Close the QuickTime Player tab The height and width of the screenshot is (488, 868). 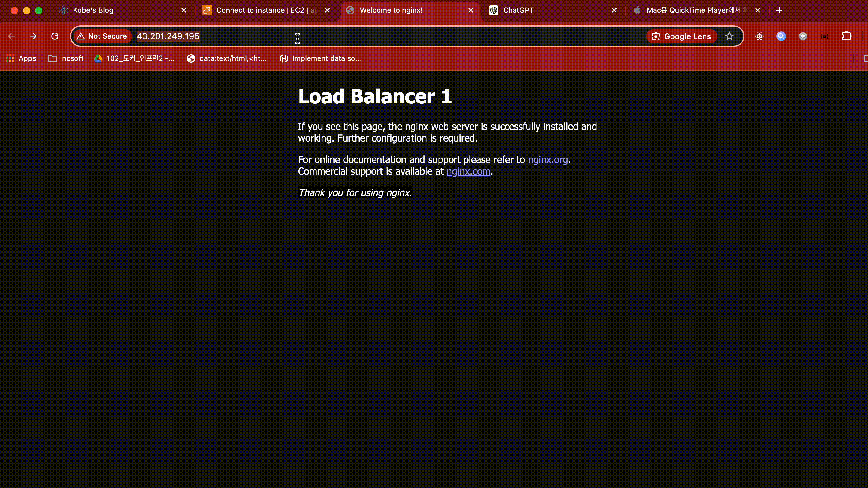click(758, 11)
